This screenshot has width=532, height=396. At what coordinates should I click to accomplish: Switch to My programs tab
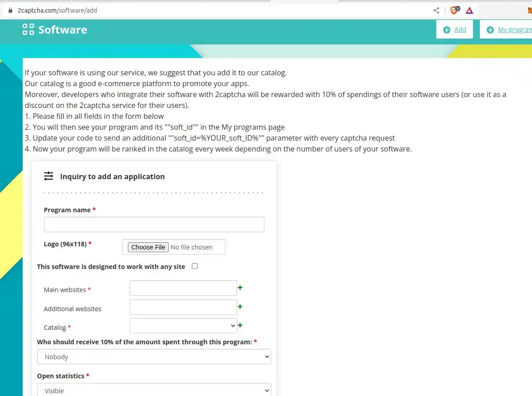point(509,29)
